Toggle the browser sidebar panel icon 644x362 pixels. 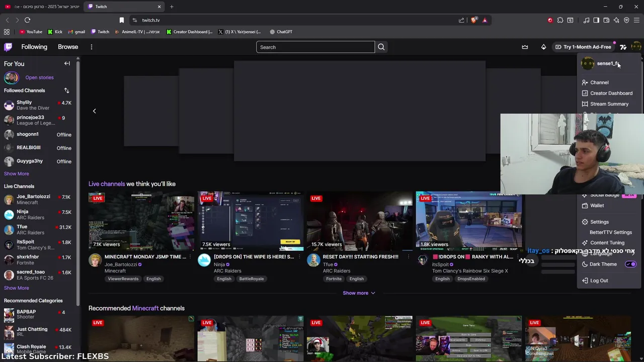pos(596,20)
